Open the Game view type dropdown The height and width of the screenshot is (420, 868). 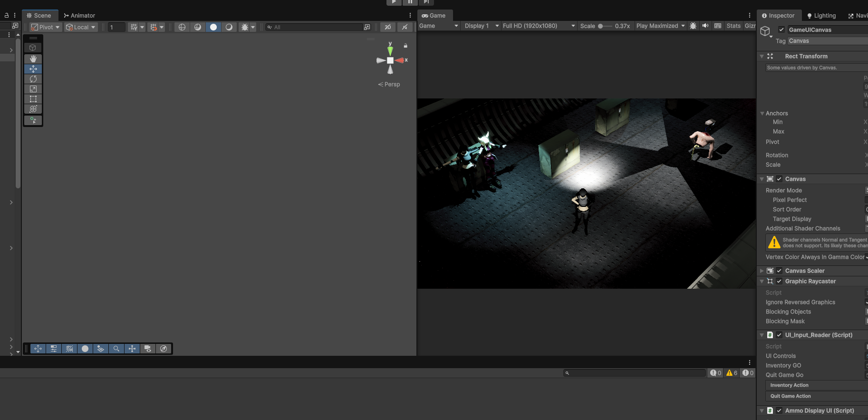click(x=439, y=26)
